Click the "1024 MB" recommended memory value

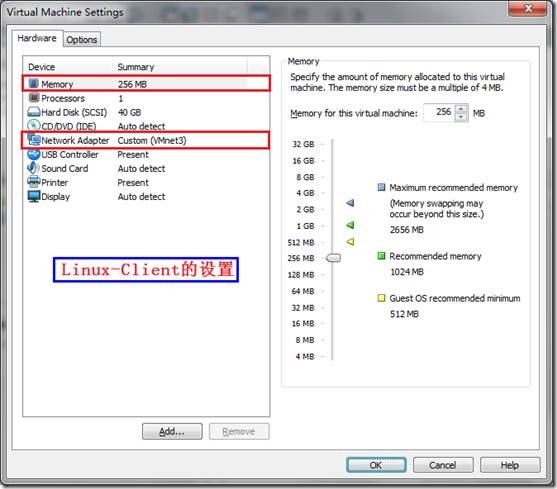(407, 272)
